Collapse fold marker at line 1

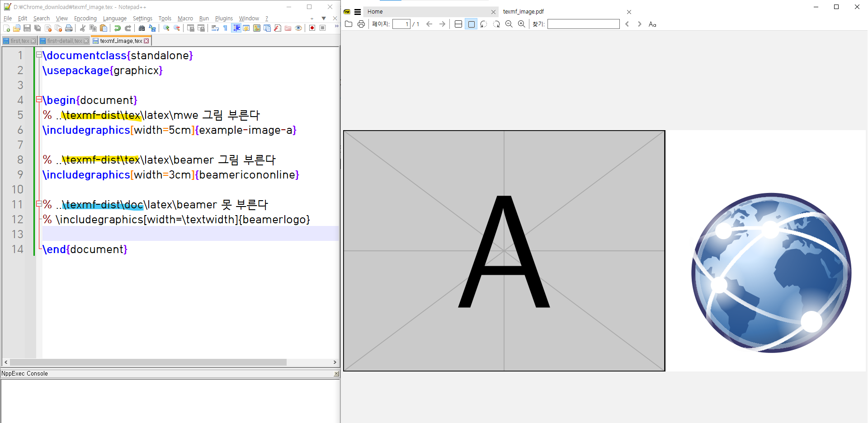tap(39, 55)
